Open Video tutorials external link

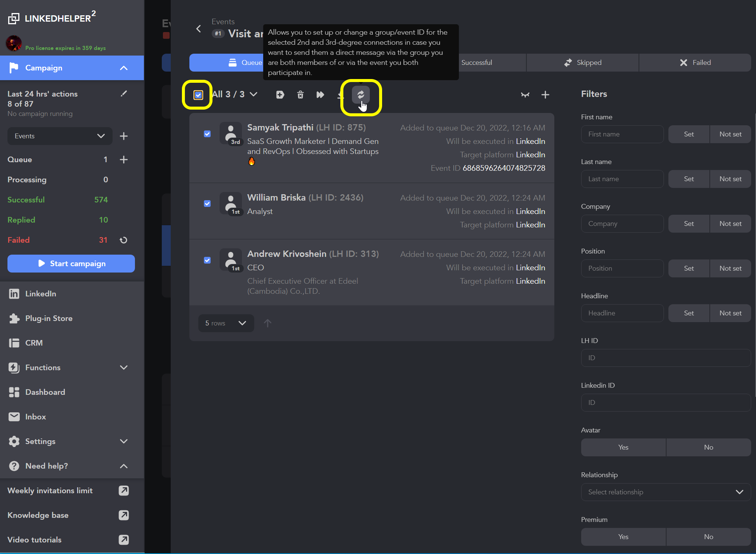124,540
